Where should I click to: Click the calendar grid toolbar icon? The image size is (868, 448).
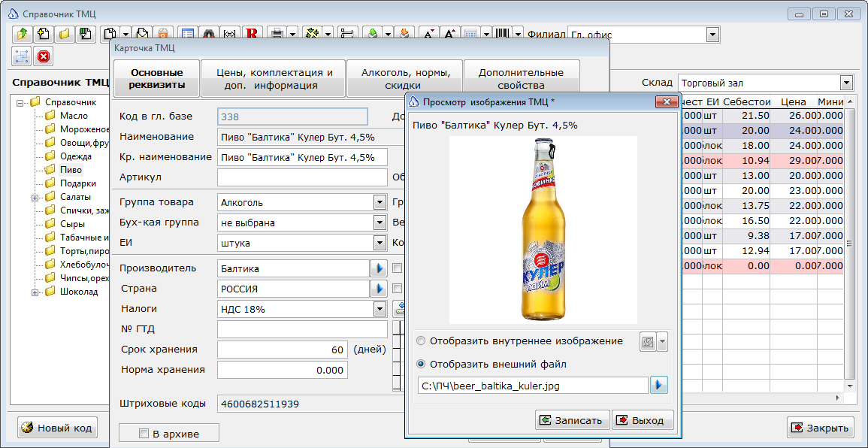(x=470, y=34)
